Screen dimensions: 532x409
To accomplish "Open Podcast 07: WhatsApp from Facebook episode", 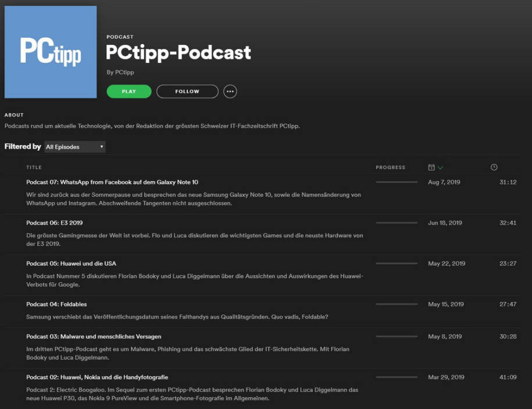I will click(x=112, y=182).
